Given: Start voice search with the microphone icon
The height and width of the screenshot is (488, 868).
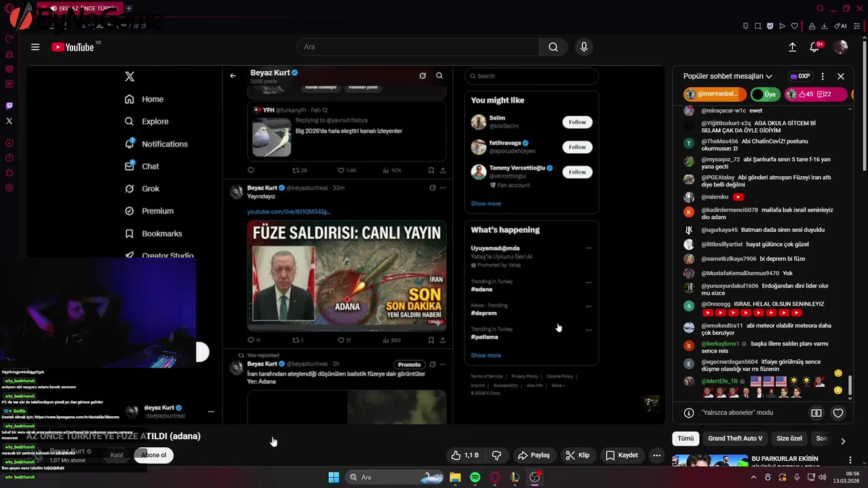Looking at the screenshot, I should (584, 47).
